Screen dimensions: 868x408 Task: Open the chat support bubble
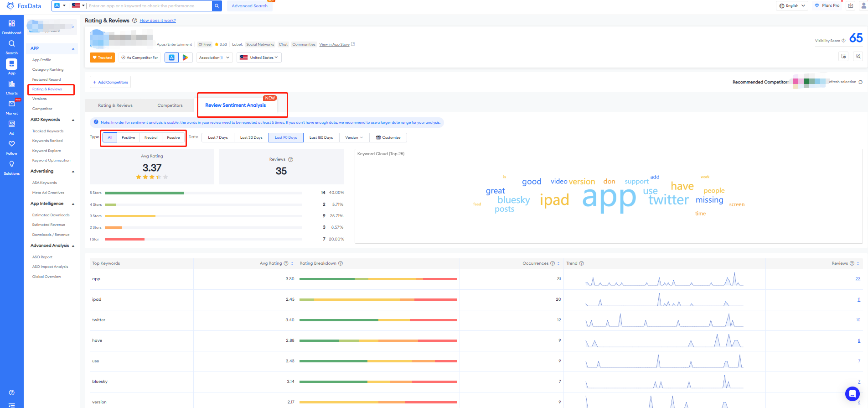(852, 393)
